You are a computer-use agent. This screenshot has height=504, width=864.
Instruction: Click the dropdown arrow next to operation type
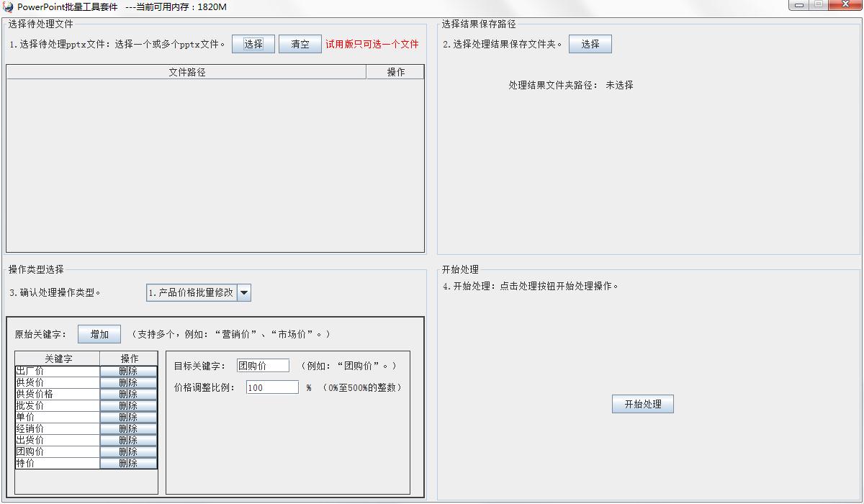coord(244,292)
